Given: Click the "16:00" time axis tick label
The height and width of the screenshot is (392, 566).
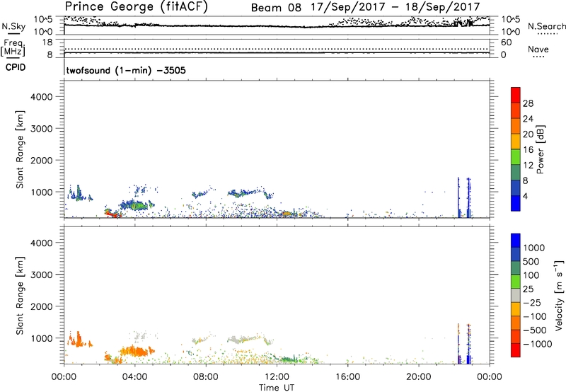Looking at the screenshot, I should pos(347,377).
